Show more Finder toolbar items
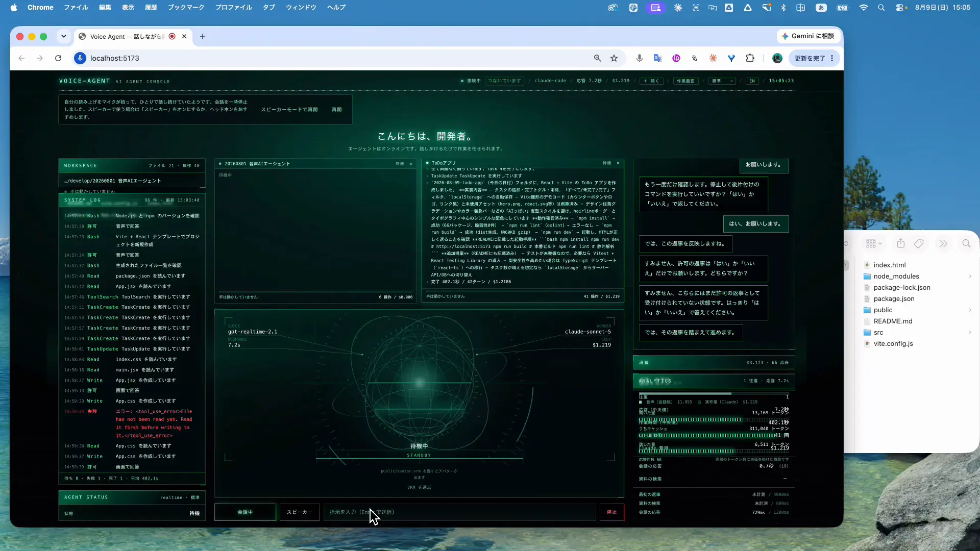Viewport: 980px width, 551px height. coord(943,243)
